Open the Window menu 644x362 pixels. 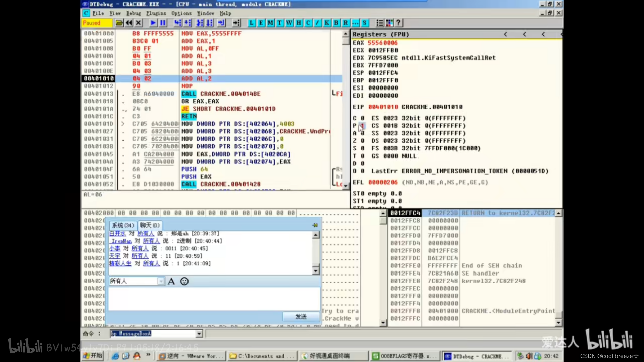(205, 13)
